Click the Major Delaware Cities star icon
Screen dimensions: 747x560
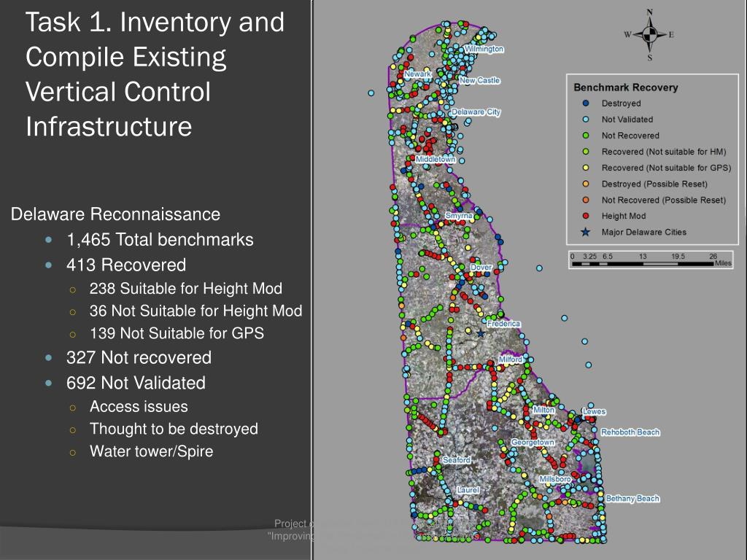point(586,232)
